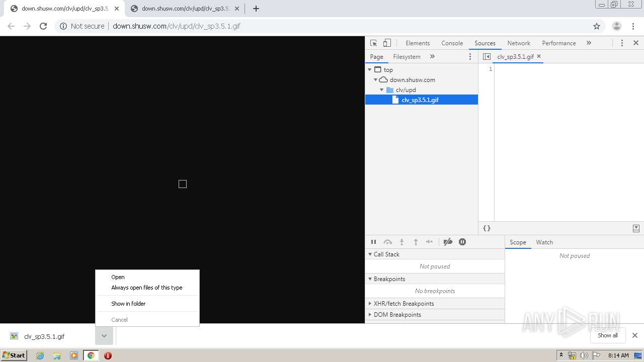Click the browser forward arrow

pyautogui.click(x=27, y=26)
